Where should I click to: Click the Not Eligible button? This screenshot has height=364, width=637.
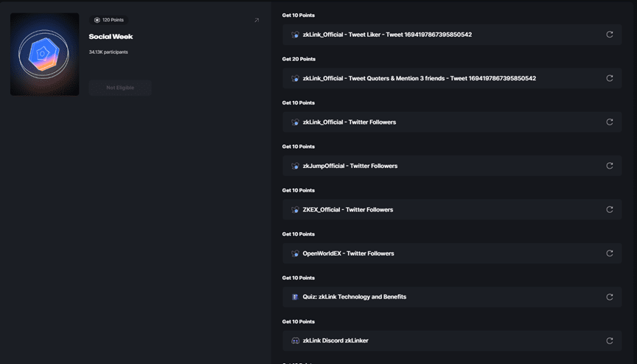tap(120, 88)
